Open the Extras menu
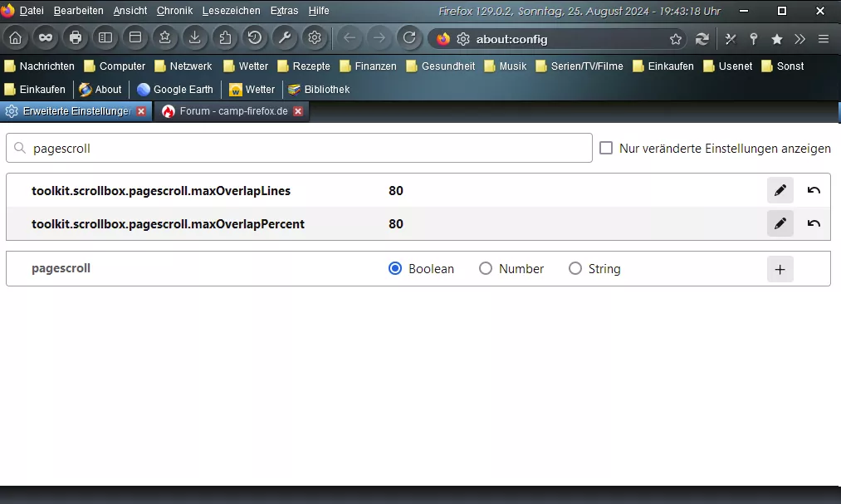Screen dimensions: 841x504 (x=284, y=11)
